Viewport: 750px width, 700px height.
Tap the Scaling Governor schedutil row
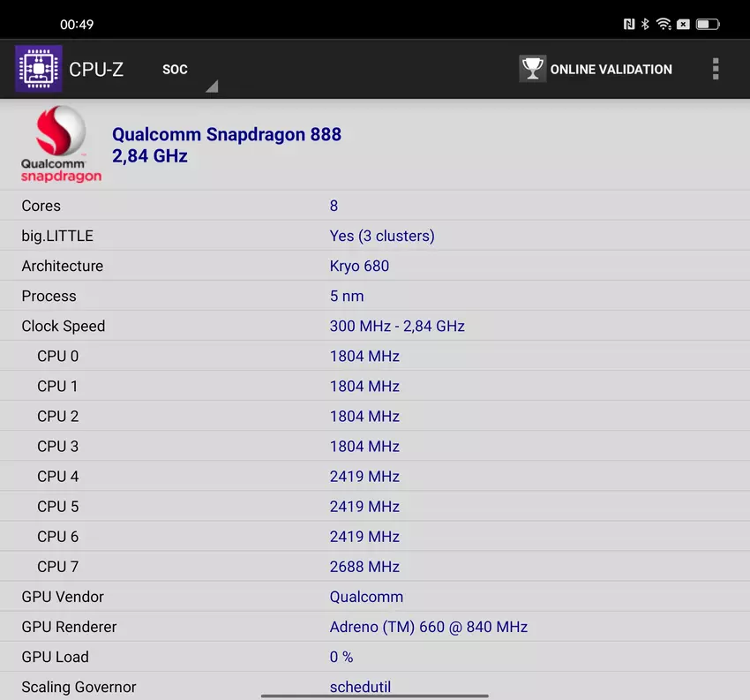[375, 686]
